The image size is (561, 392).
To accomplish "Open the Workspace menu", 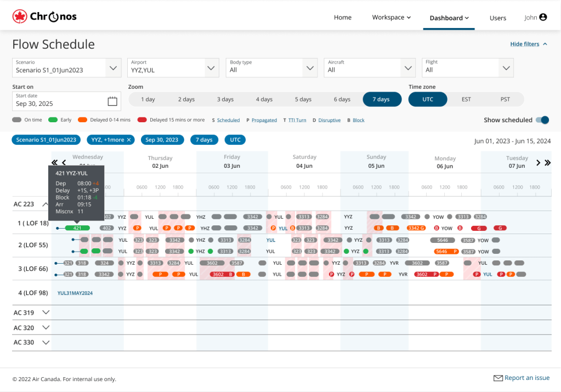I will click(391, 18).
